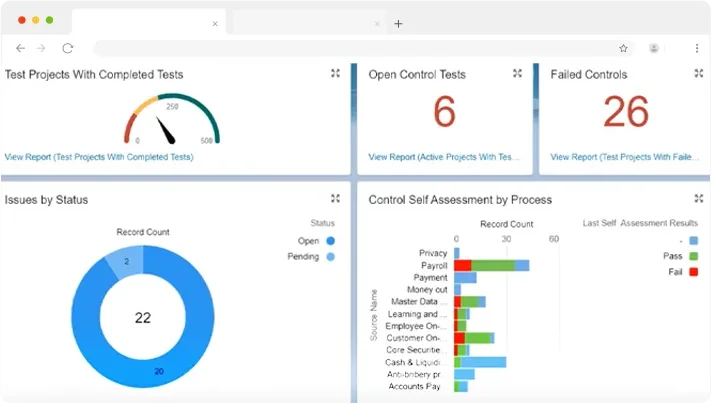Open a new browser tab with plus

(398, 23)
